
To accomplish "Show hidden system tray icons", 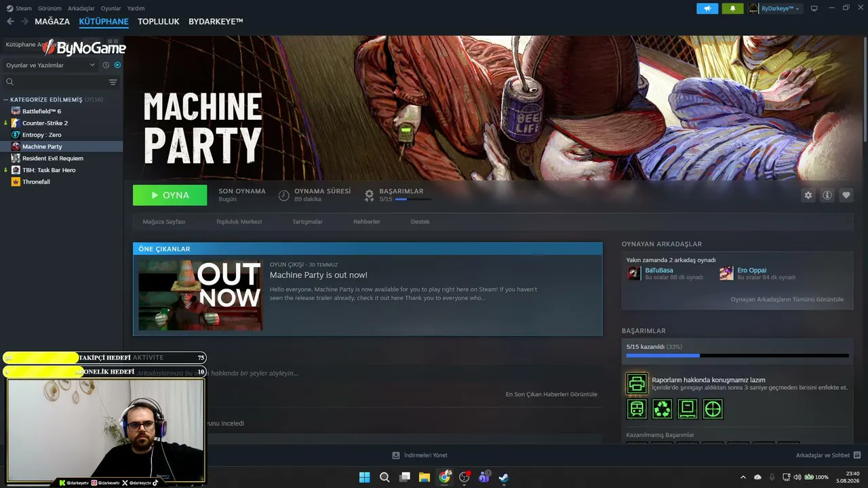I will click(743, 477).
